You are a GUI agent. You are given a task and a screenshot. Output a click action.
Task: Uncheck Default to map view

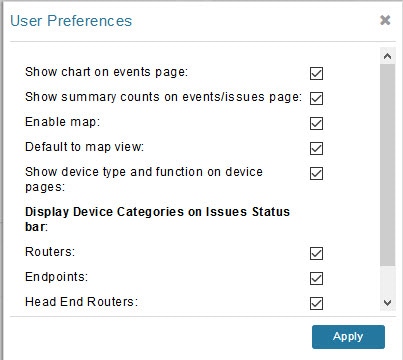(316, 148)
